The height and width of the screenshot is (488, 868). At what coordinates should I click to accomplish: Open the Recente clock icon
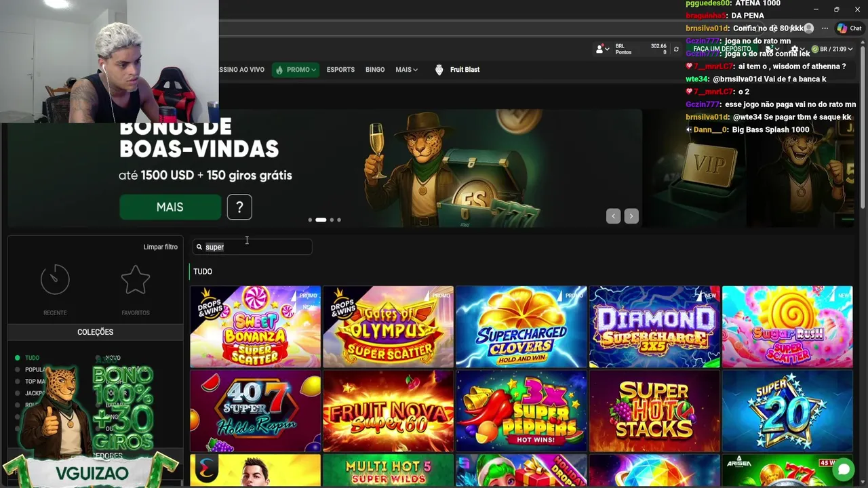pyautogui.click(x=55, y=279)
